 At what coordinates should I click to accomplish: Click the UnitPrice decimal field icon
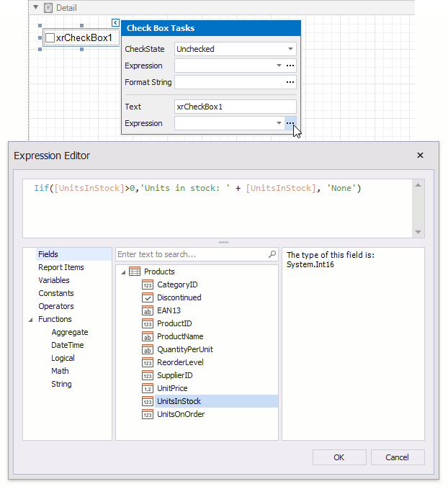pyautogui.click(x=148, y=388)
